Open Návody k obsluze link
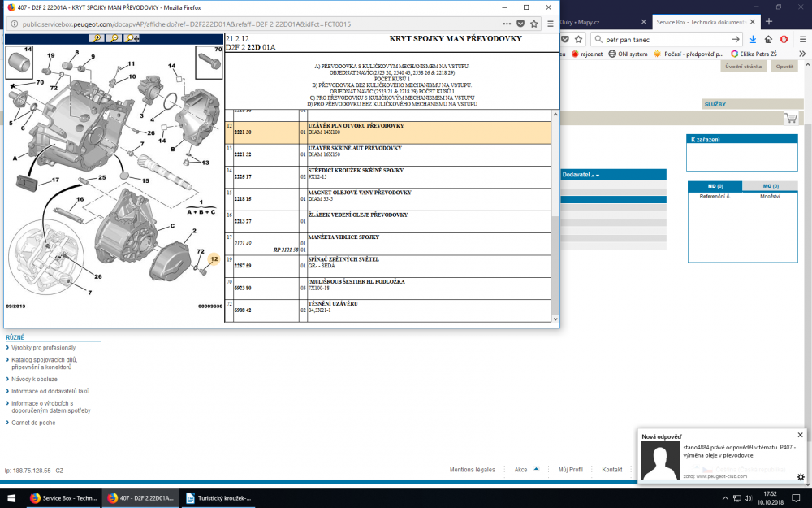 click(34, 380)
